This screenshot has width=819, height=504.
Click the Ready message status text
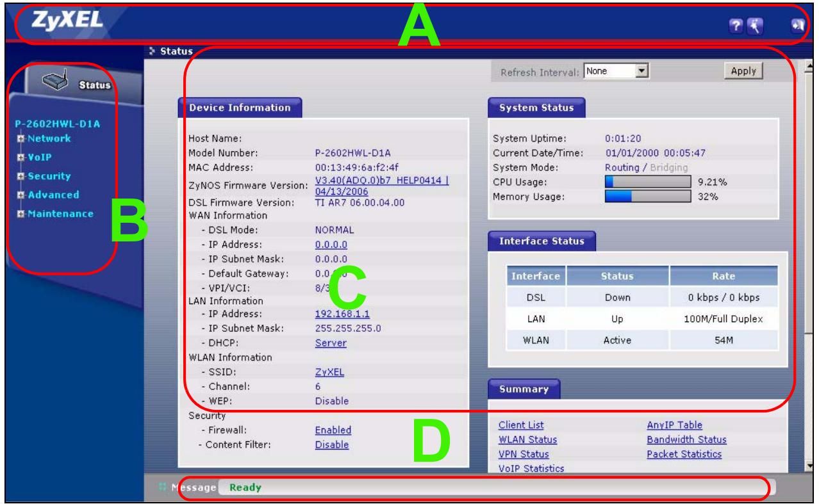tap(245, 488)
